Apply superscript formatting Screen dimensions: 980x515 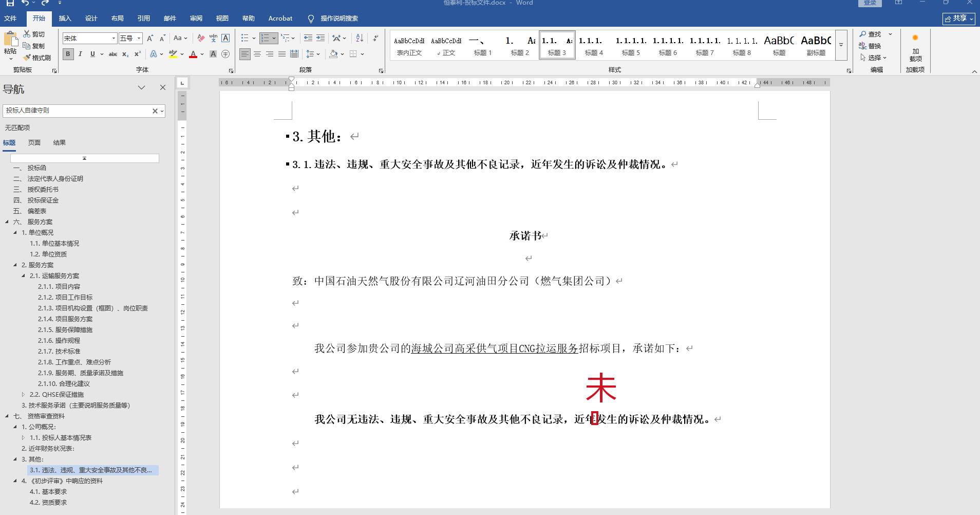pos(138,54)
